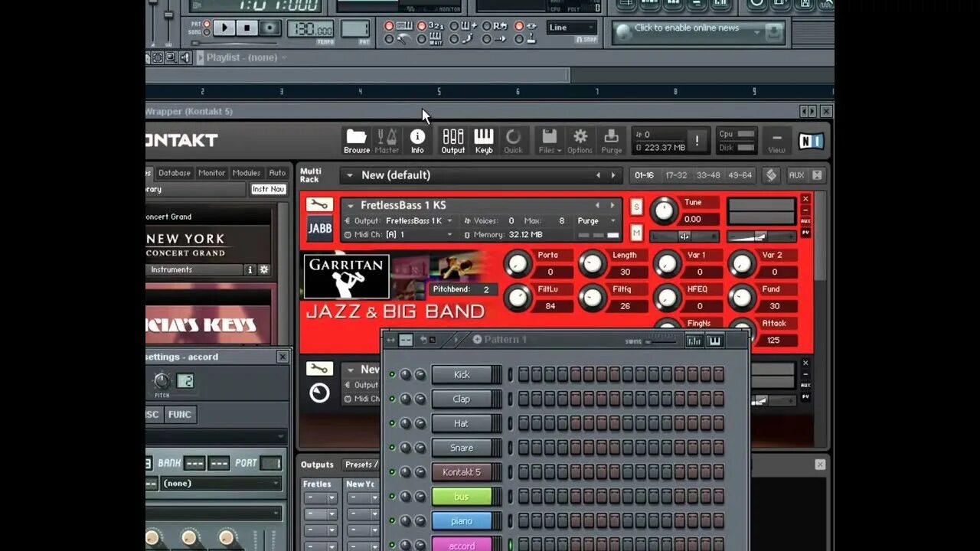The width and height of the screenshot is (980, 551).
Task: Select the green bus channel
Action: tap(462, 497)
